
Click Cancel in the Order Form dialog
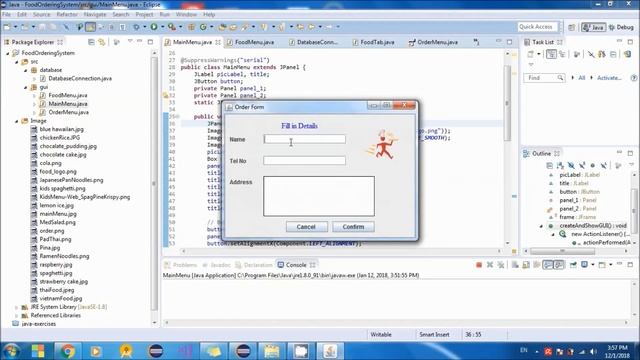(x=307, y=227)
